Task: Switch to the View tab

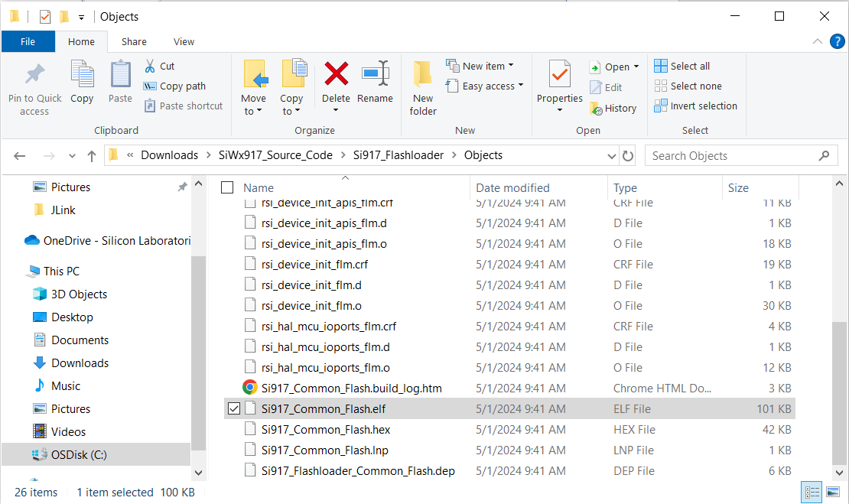Action: coord(184,42)
